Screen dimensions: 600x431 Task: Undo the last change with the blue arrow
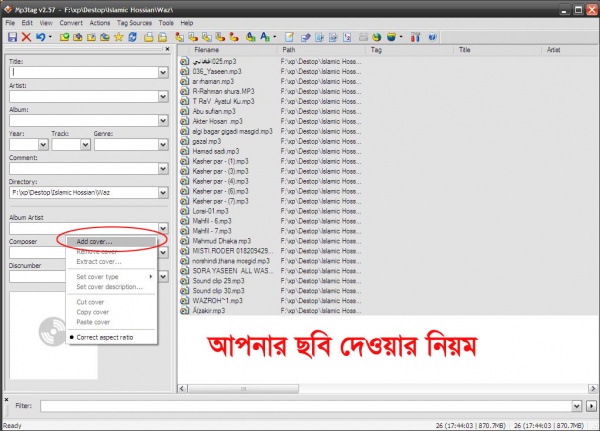click(40, 37)
